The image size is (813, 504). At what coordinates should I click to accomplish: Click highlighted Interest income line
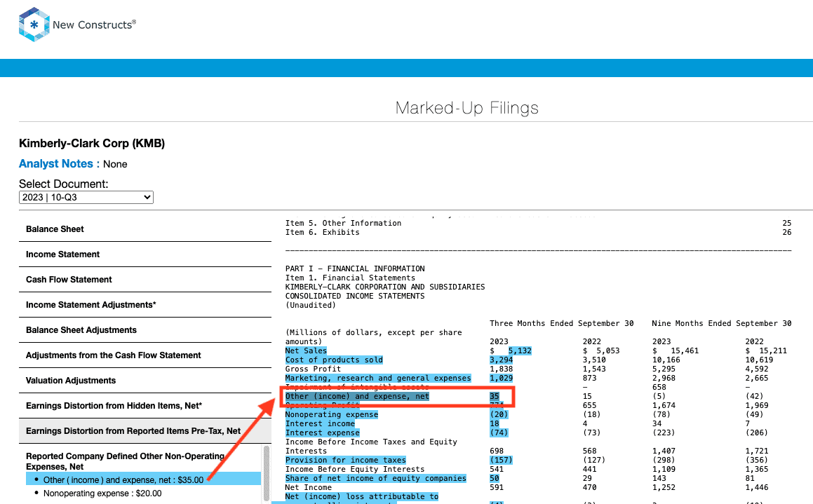point(320,423)
